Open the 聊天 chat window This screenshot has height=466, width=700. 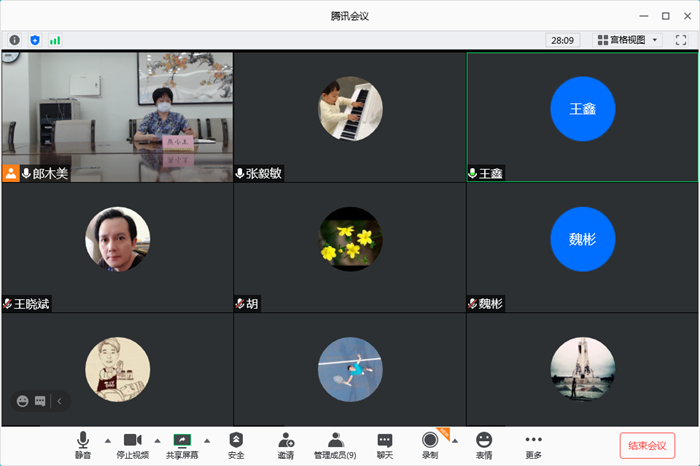(x=385, y=444)
